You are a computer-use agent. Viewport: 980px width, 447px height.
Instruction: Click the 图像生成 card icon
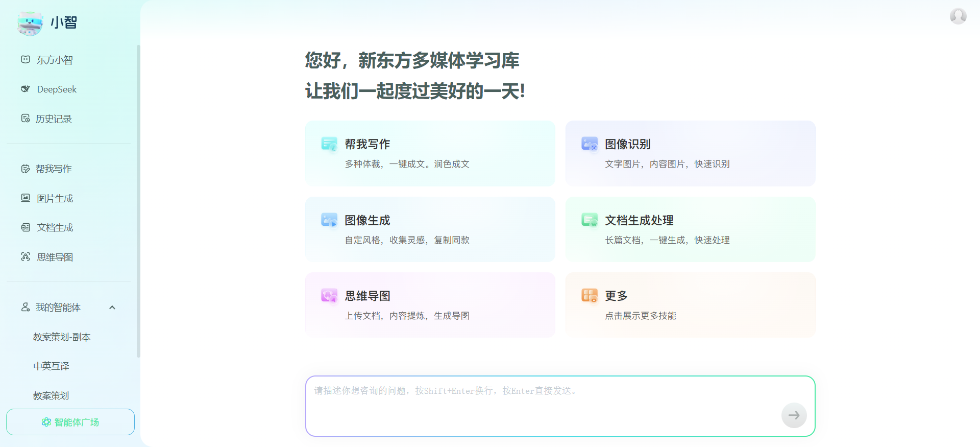click(x=329, y=220)
